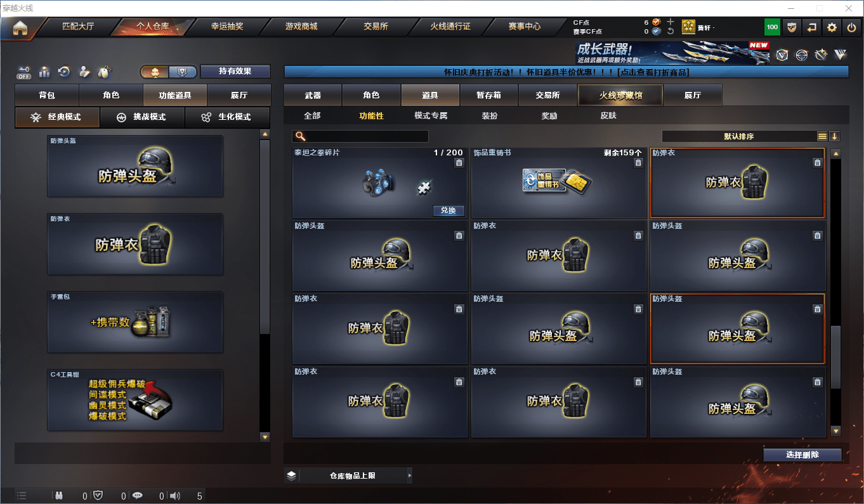Switch the toggle to the trophy side
The image size is (864, 504).
(182, 72)
